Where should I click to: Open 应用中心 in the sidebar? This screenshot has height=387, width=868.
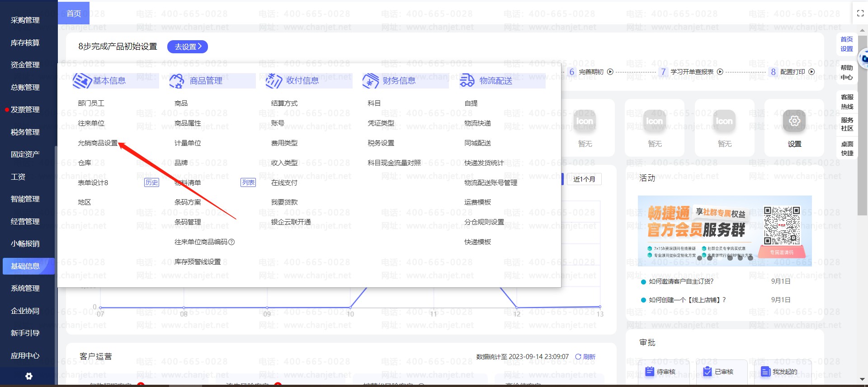[x=25, y=356]
